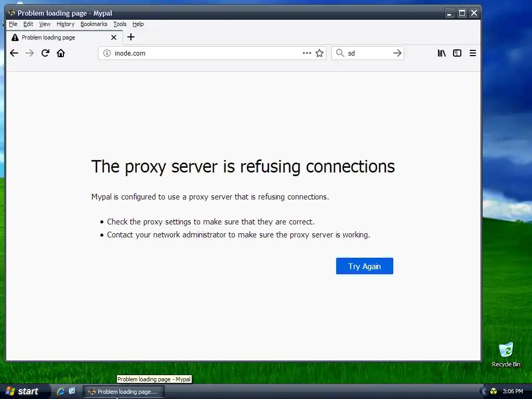Click the taskbar clock 3:06 PM
This screenshot has height=399, width=532.
coord(513,392)
